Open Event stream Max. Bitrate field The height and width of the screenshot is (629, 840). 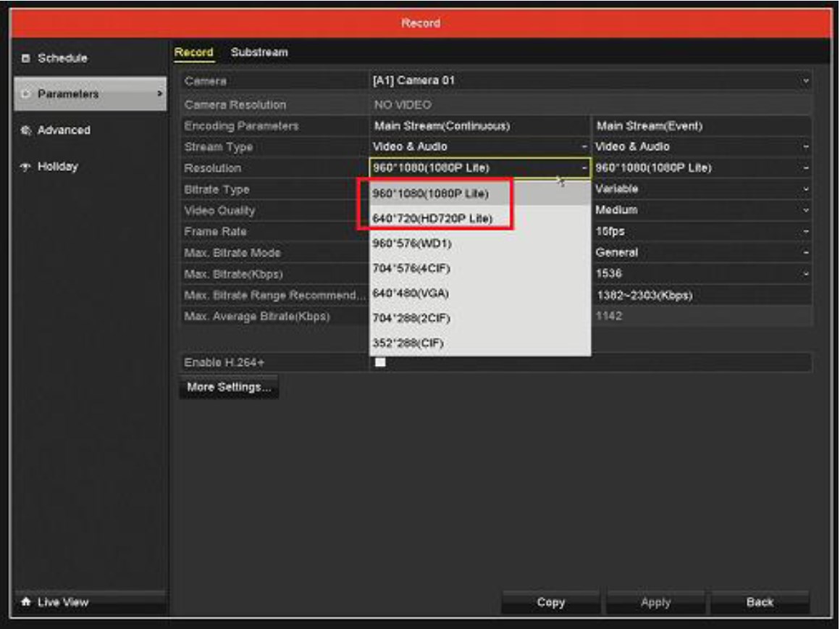click(701, 274)
